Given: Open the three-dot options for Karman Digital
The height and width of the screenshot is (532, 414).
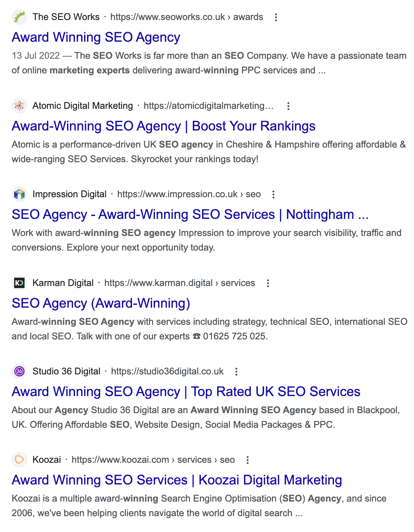Looking at the screenshot, I should (268, 283).
